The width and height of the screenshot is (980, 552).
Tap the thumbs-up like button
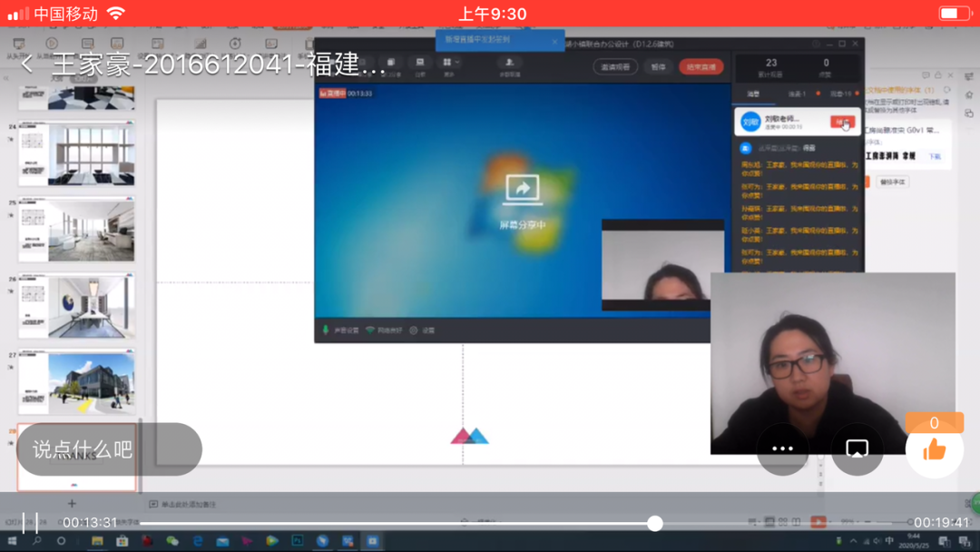pos(935,449)
